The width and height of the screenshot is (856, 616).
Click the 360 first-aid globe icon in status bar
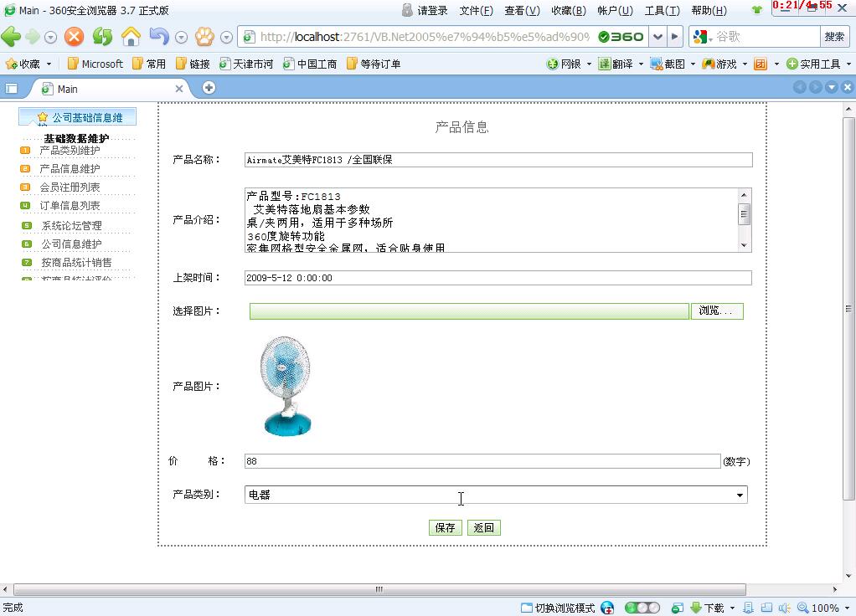pyautogui.click(x=607, y=608)
